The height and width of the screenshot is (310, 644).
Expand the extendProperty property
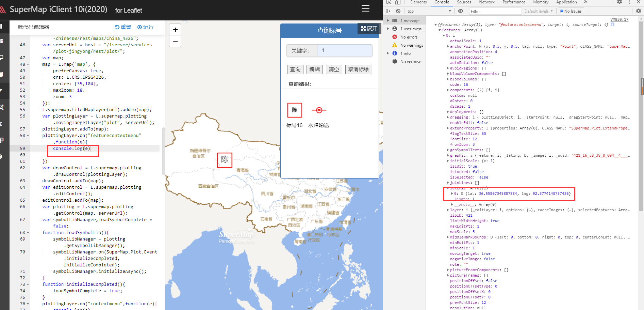click(448, 128)
